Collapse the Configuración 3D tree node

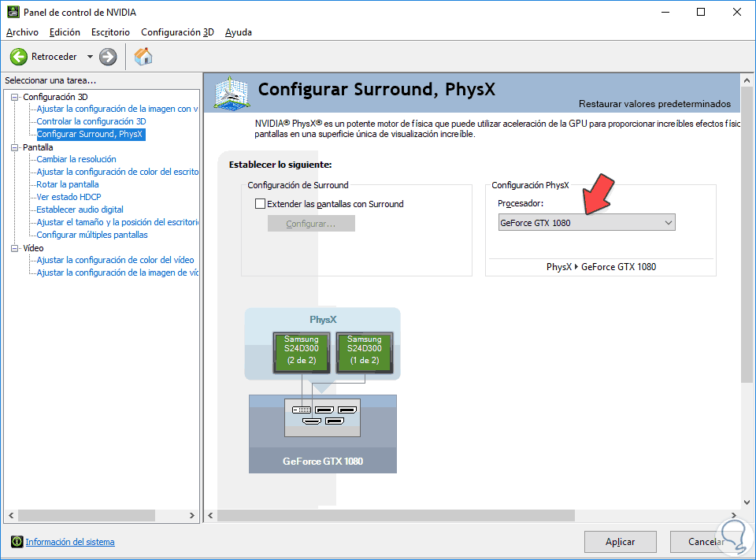pos(15,97)
